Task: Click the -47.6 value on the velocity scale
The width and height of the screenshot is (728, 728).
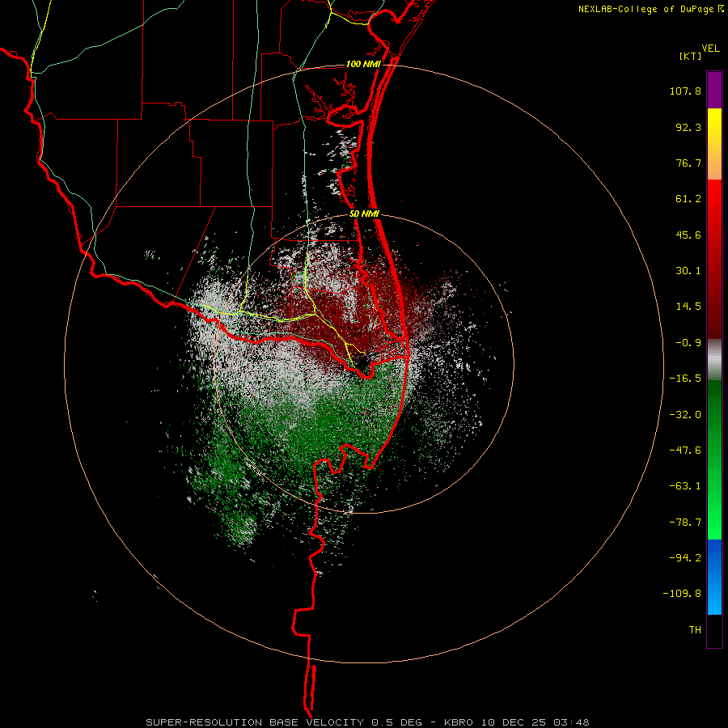Action: pyautogui.click(x=685, y=451)
